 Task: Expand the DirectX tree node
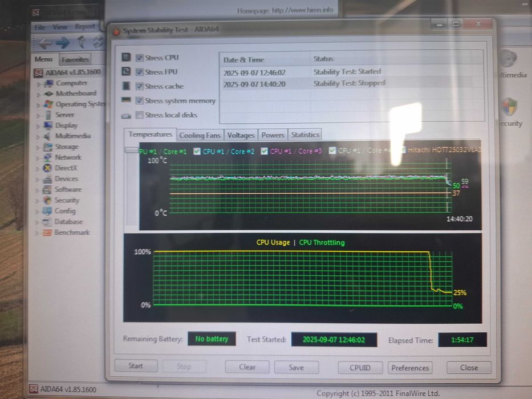(x=37, y=169)
